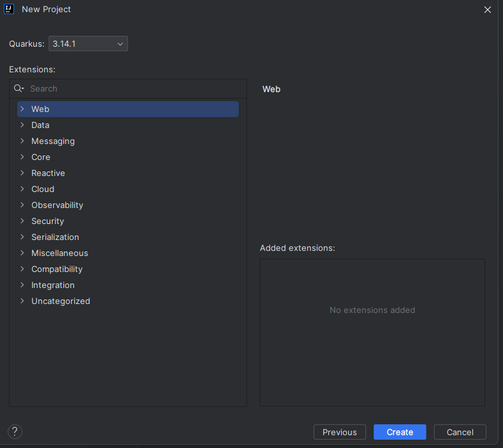Expand the Security category chevron
This screenshot has height=448, width=503.
22,221
